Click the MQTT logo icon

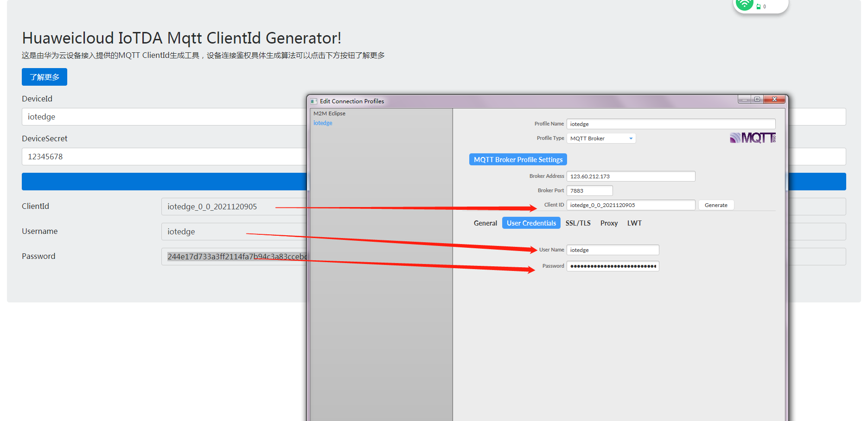click(753, 138)
